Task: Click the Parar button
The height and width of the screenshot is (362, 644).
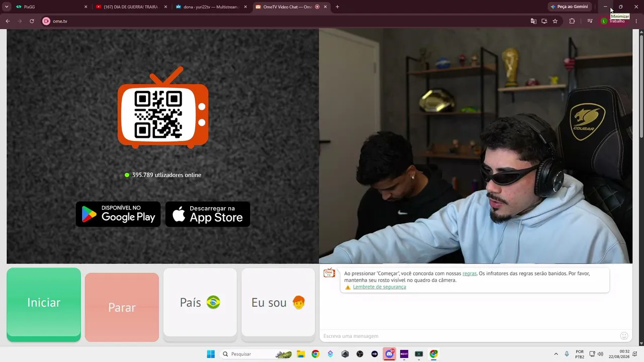Action: (x=122, y=307)
